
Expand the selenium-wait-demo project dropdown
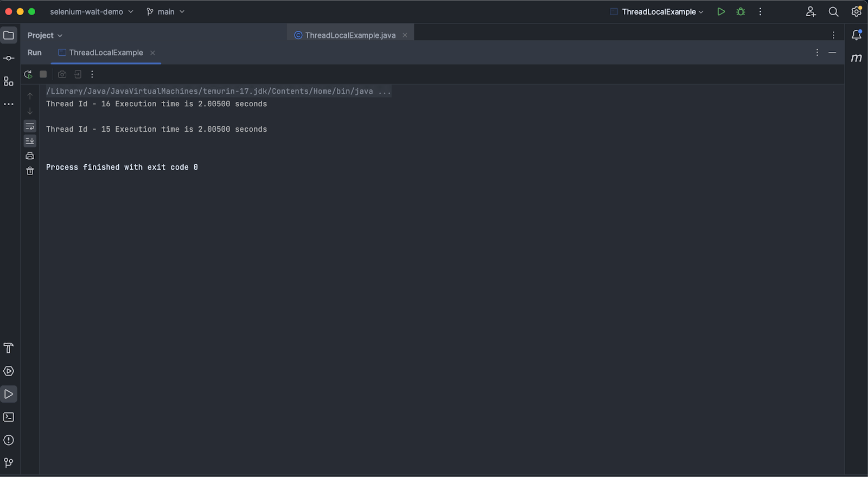coord(91,11)
